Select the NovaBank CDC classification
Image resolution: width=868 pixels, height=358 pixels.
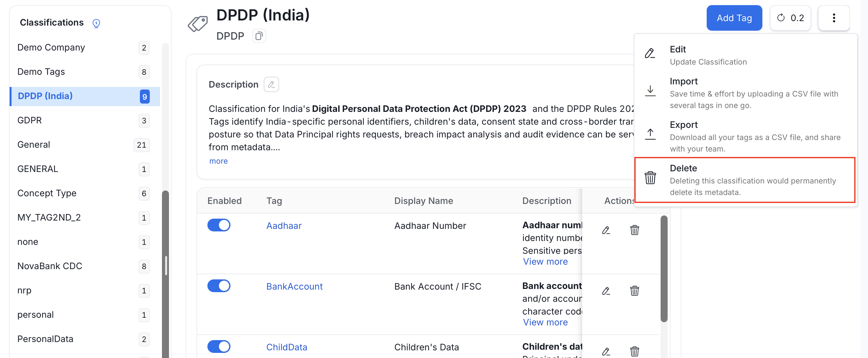(84, 266)
